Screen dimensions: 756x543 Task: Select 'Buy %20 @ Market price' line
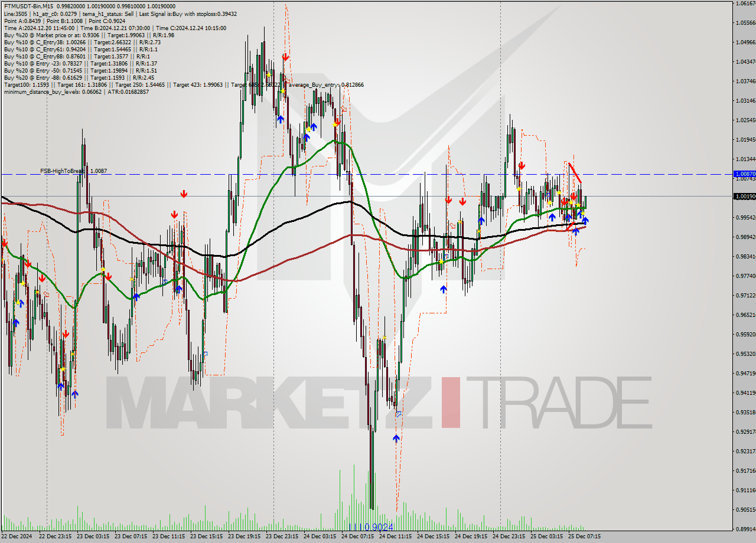89,35
